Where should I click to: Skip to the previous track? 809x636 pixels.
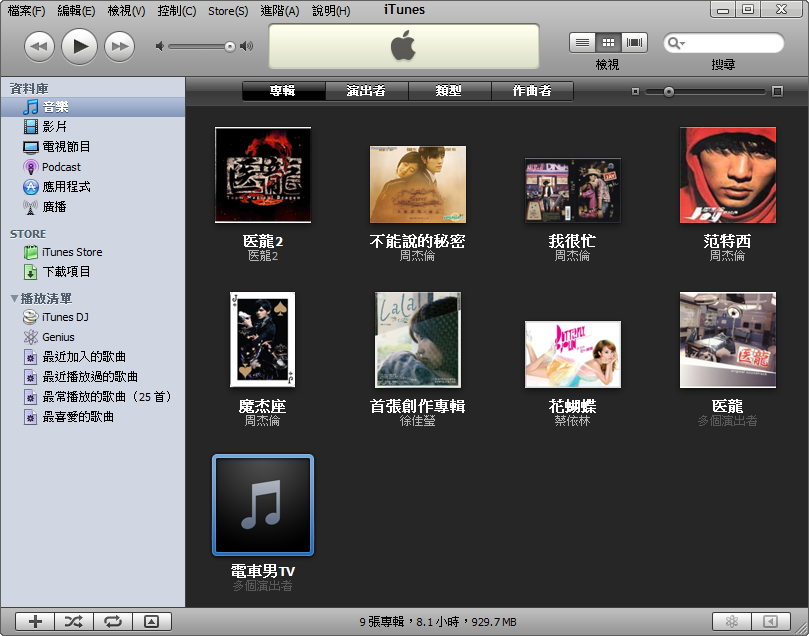(x=39, y=46)
